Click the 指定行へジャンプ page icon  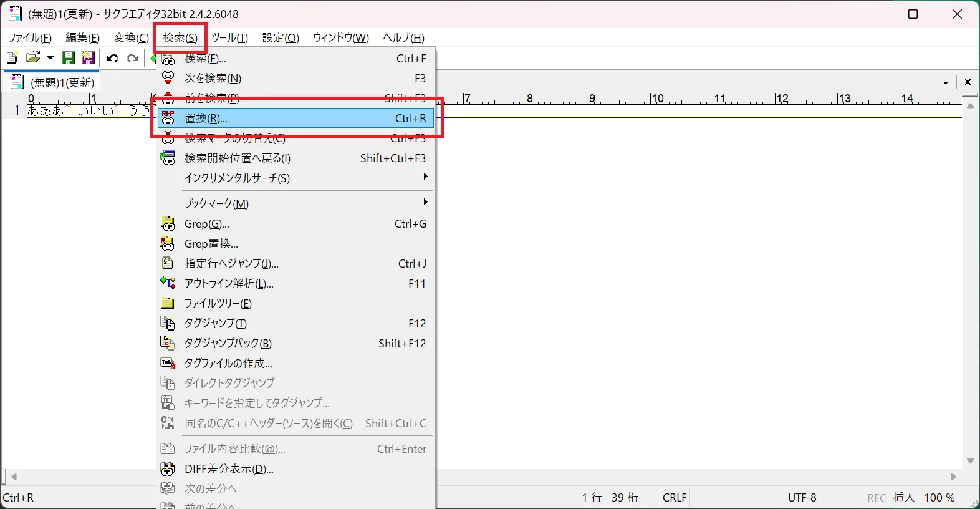168,263
